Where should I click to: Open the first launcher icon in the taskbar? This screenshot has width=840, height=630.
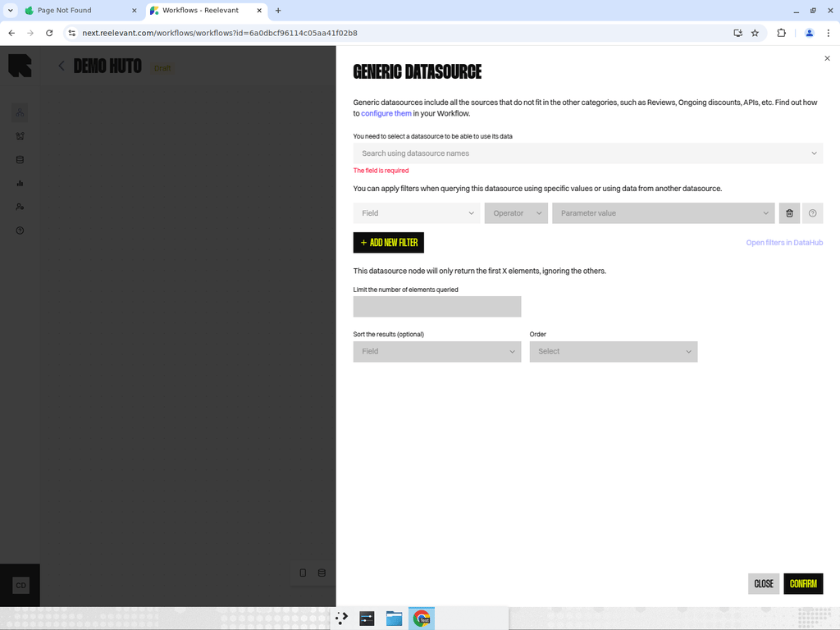click(341, 619)
